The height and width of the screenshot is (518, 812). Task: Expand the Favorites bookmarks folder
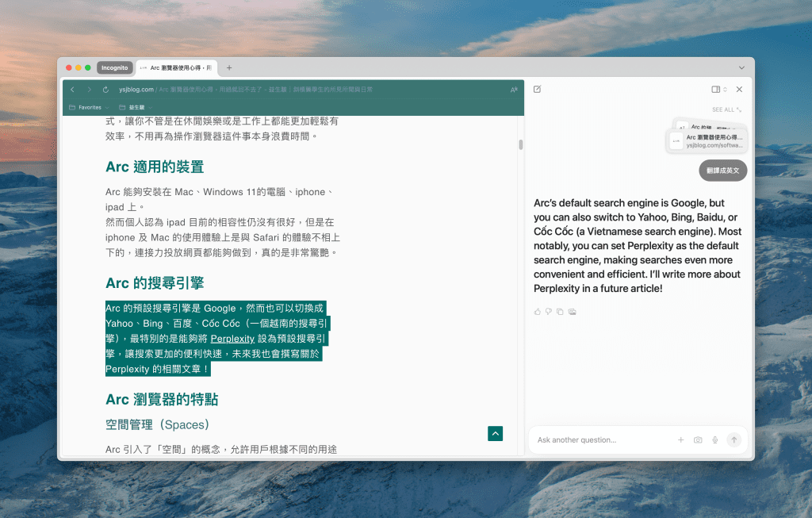tap(89, 107)
